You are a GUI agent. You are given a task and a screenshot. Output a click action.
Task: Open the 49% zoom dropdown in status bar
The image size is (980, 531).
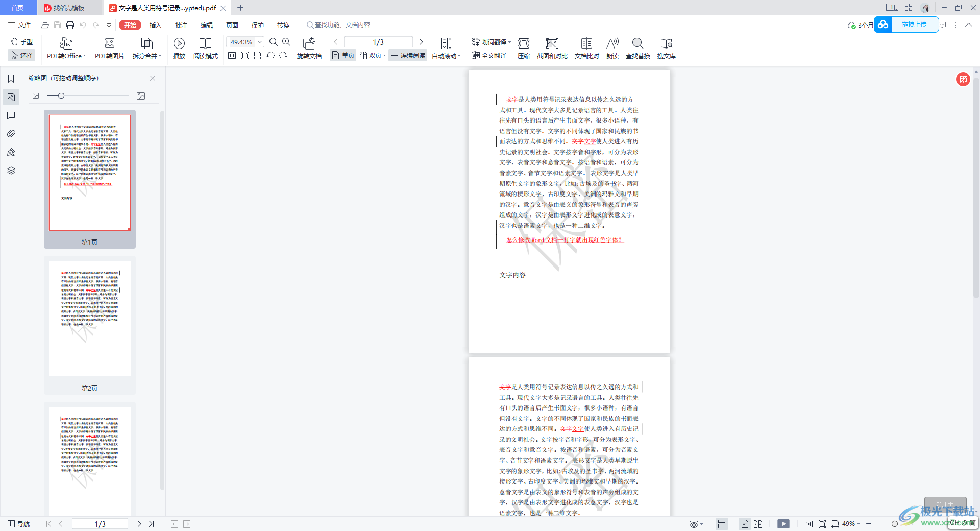pyautogui.click(x=851, y=524)
